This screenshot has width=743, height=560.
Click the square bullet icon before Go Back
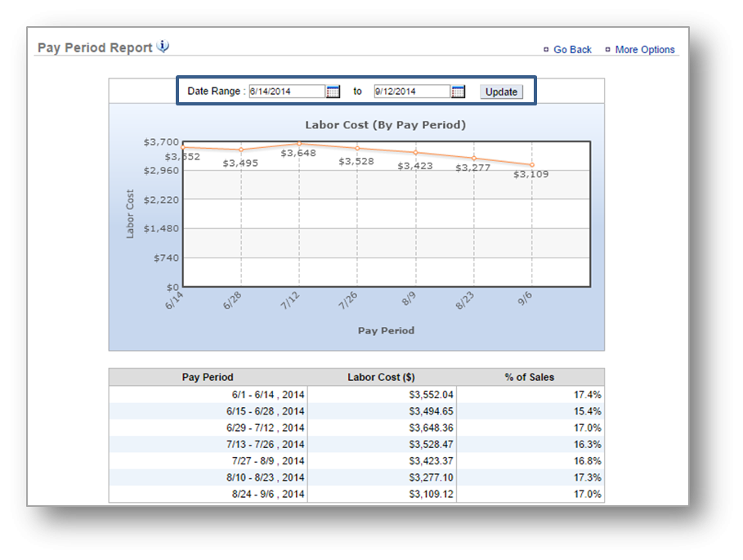point(546,49)
